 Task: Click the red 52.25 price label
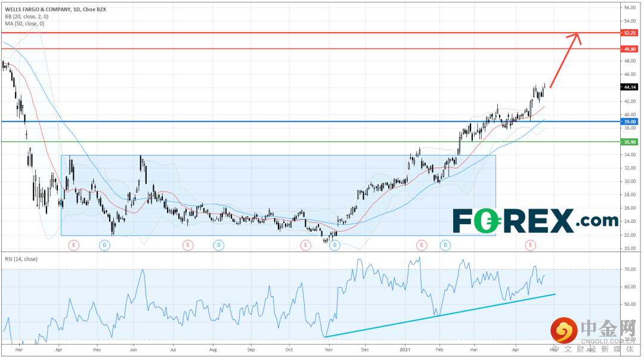[629, 33]
